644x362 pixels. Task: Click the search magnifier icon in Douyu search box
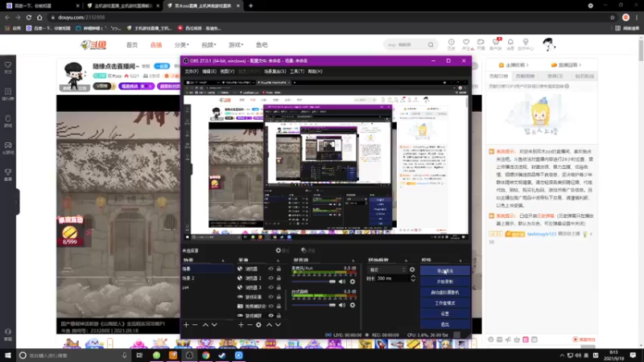[x=431, y=45]
